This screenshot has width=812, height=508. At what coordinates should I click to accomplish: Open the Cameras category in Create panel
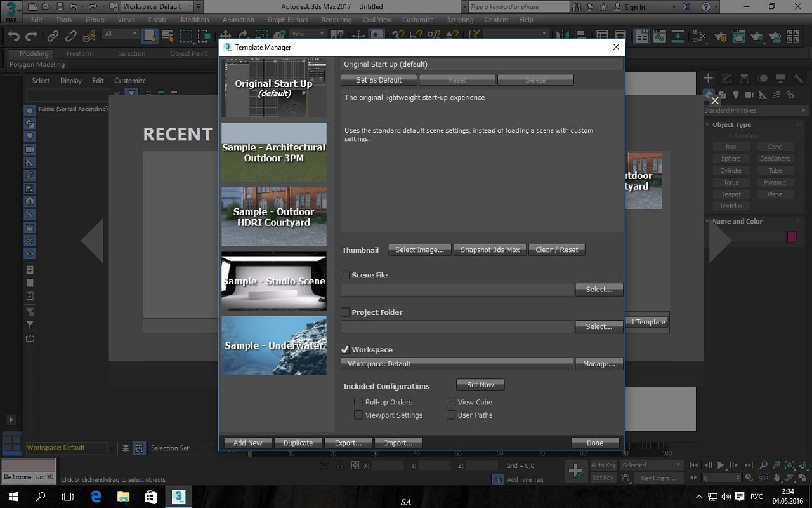click(749, 95)
